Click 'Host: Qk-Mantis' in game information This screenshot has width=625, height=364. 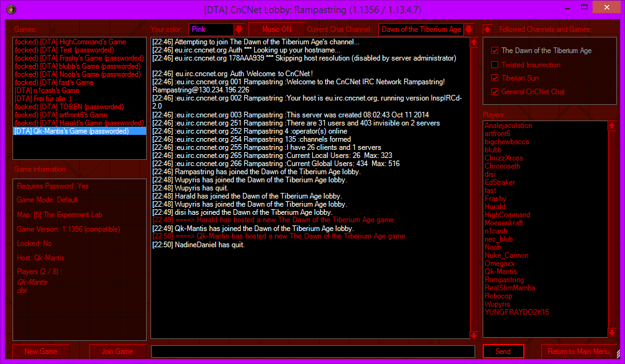(x=40, y=258)
